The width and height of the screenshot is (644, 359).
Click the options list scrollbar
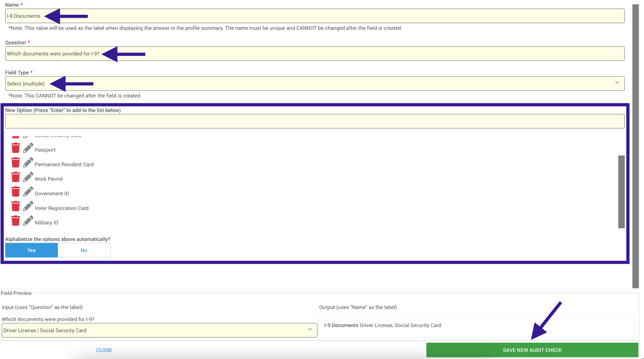[621, 191]
